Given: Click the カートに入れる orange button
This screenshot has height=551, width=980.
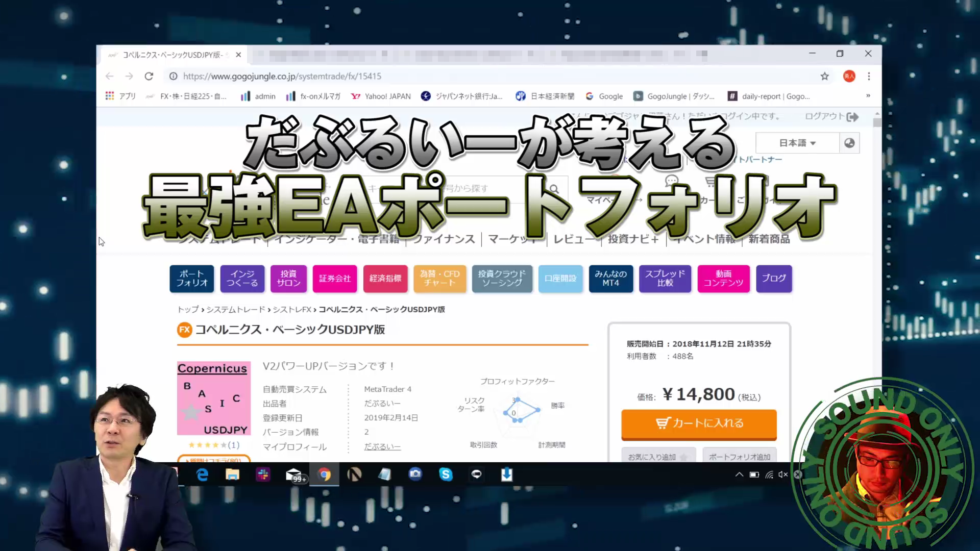Looking at the screenshot, I should click(x=699, y=423).
